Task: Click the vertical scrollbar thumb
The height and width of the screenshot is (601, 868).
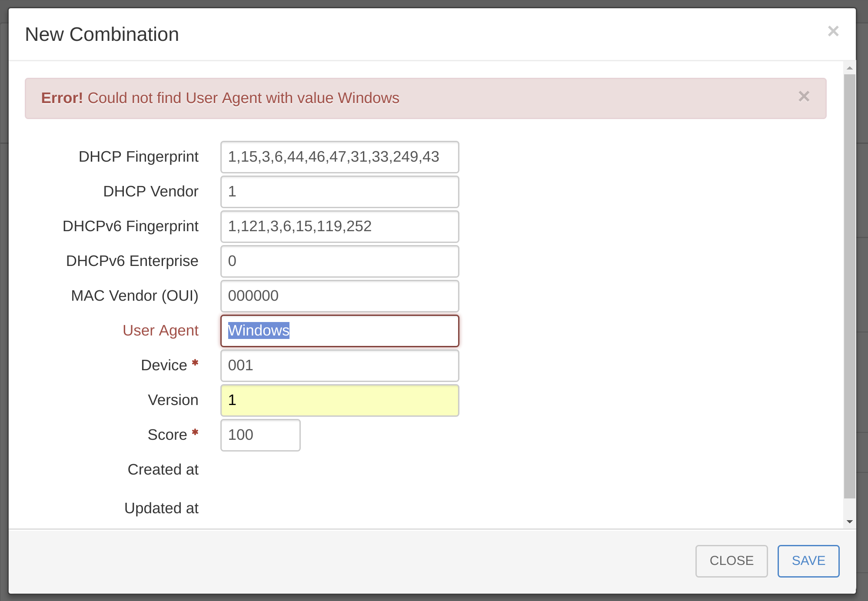Action: (x=849, y=287)
